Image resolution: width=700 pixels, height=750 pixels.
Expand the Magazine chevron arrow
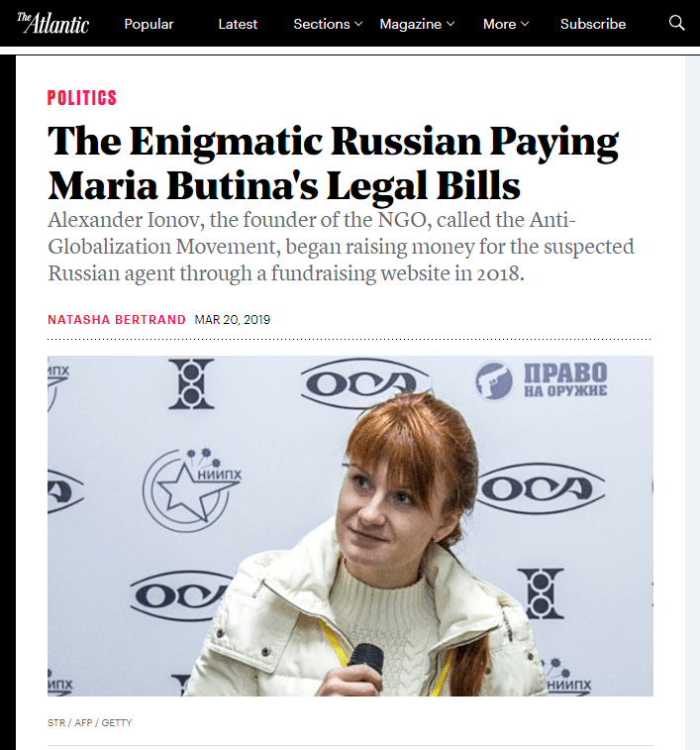(450, 24)
